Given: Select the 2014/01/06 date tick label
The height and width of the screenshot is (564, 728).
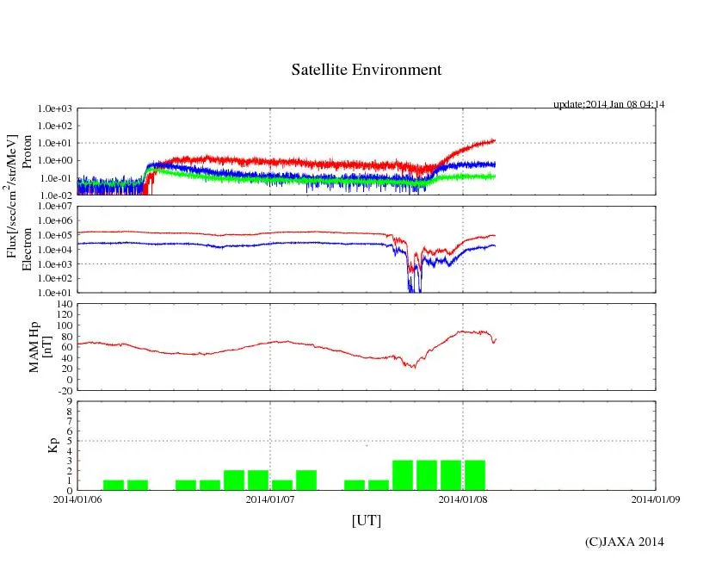Looking at the screenshot, I should tap(77, 499).
